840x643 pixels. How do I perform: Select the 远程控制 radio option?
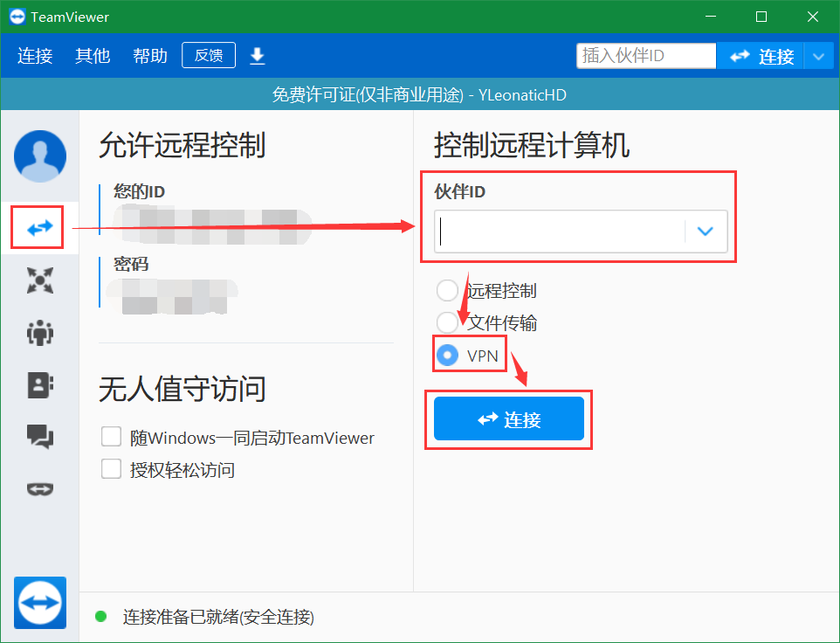447,290
